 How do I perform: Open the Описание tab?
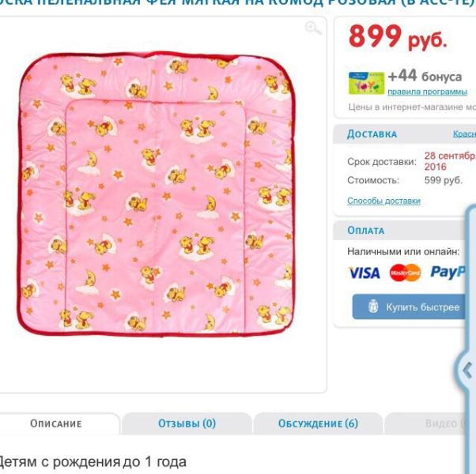coord(56,423)
